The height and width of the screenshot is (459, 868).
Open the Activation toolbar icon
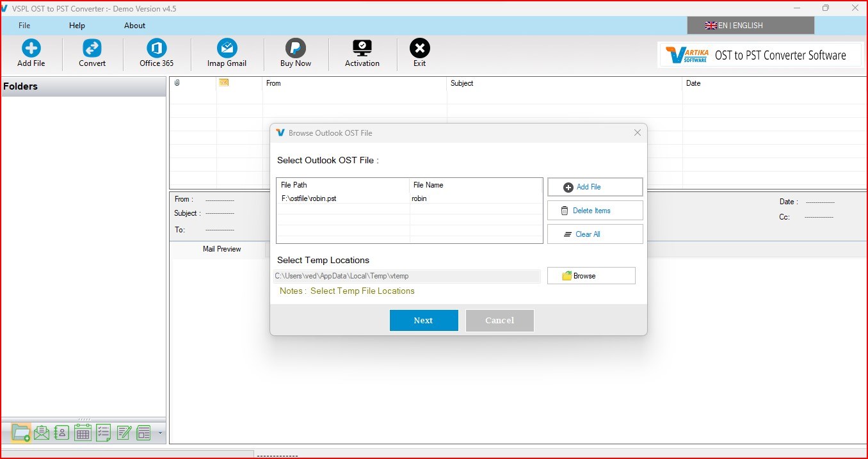362,53
